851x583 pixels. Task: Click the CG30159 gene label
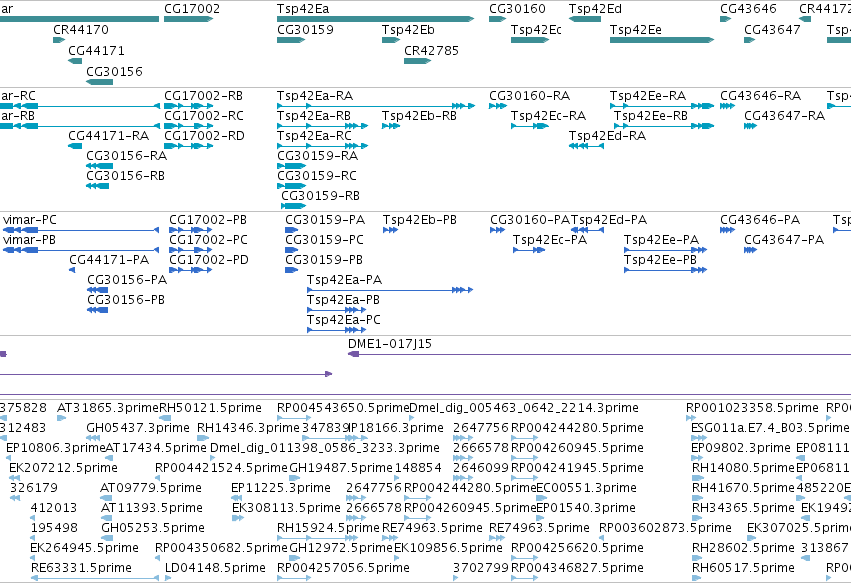point(305,30)
